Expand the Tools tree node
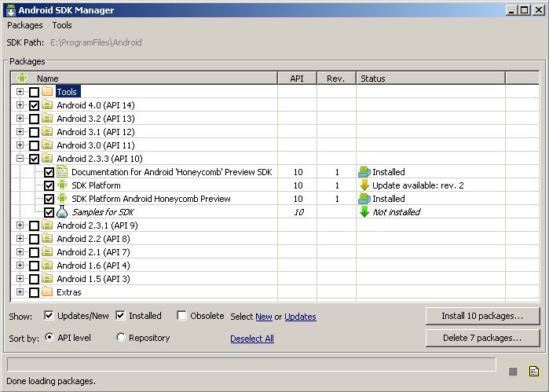Screen dimensions: 549x392 (x=20, y=91)
